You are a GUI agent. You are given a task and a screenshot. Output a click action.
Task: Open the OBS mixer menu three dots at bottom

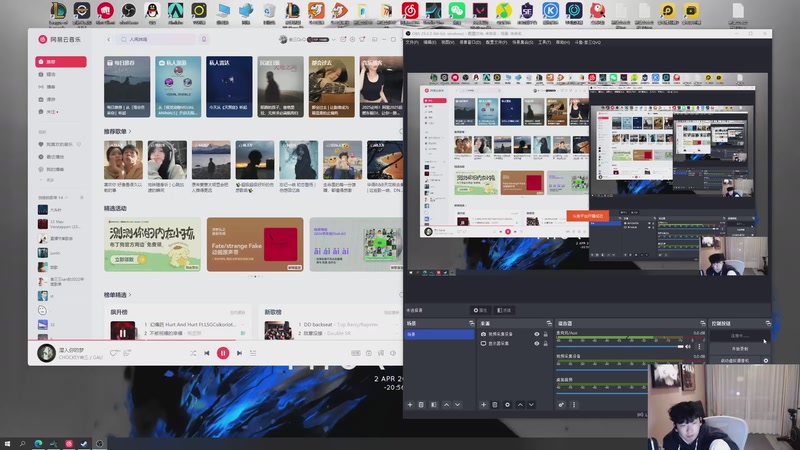point(573,405)
